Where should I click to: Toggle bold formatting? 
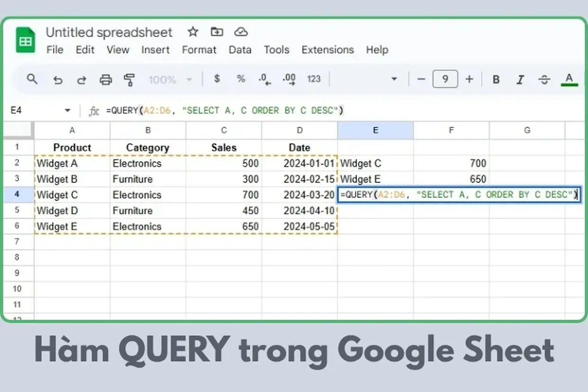[496, 80]
